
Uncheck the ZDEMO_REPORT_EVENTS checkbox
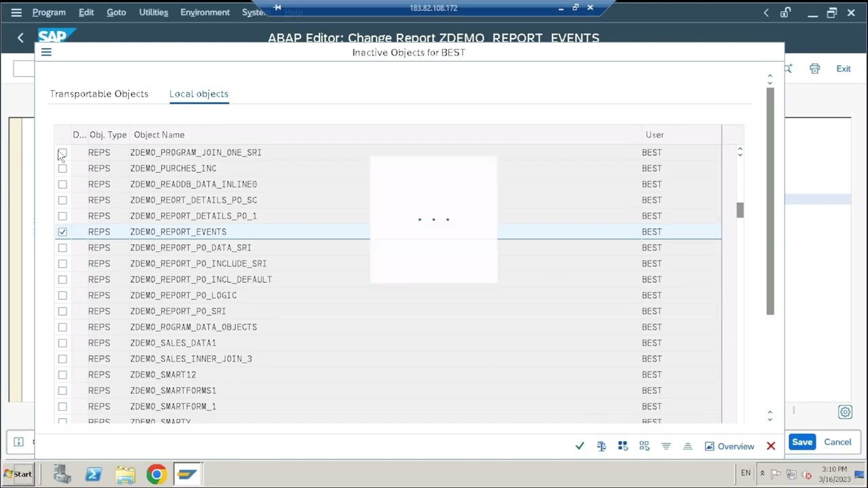coord(62,232)
